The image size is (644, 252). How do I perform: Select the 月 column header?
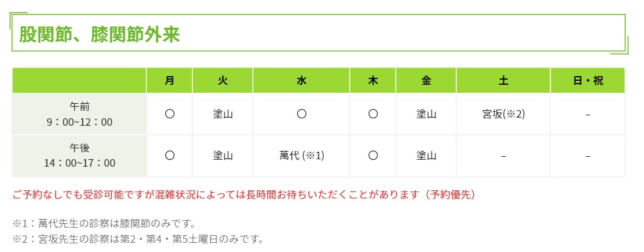169,81
